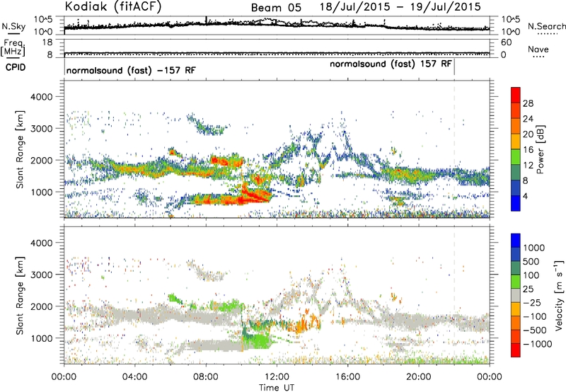Click the '100' tick on Velocity scale
The height and width of the screenshot is (392, 566).
click(531, 275)
